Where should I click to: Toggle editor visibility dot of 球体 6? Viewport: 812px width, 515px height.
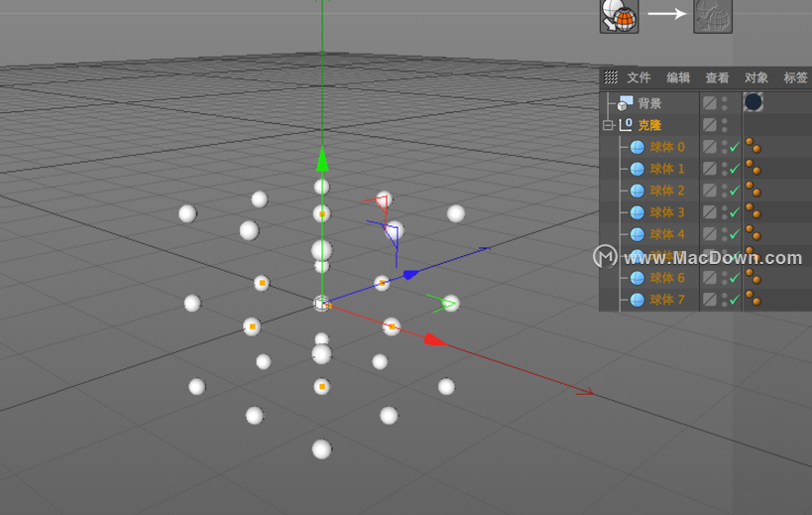(x=725, y=275)
